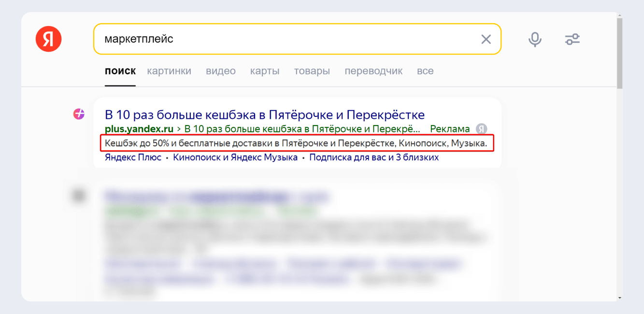This screenshot has height=314, width=644.
Task: Click the Кешбэк до 50% description text
Action: click(x=296, y=143)
